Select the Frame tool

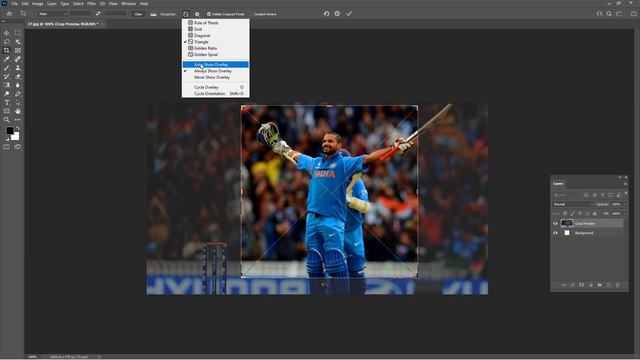[x=18, y=50]
